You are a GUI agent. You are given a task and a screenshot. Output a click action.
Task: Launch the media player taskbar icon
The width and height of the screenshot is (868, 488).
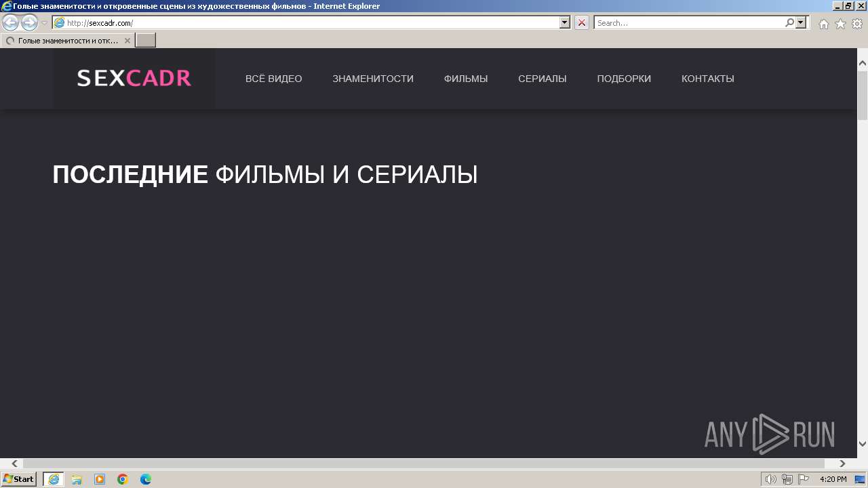click(100, 479)
